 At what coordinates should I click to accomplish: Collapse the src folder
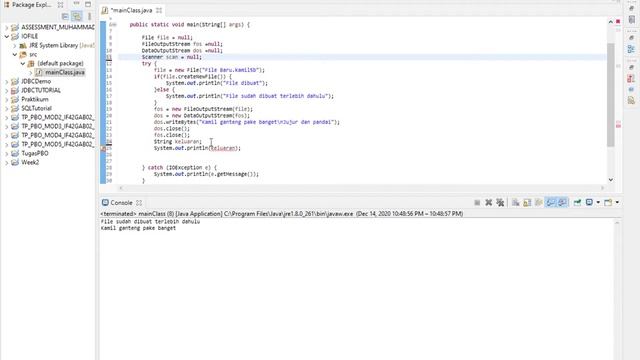15,54
